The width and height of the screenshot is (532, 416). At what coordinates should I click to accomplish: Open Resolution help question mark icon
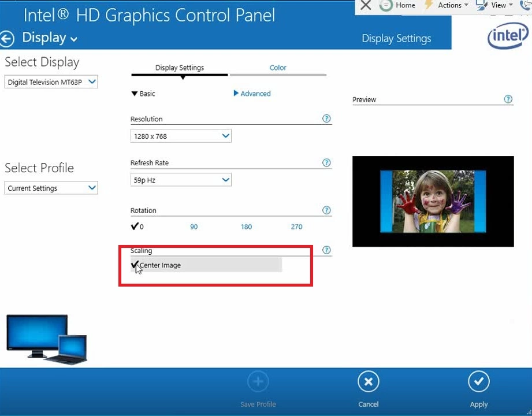click(x=326, y=118)
